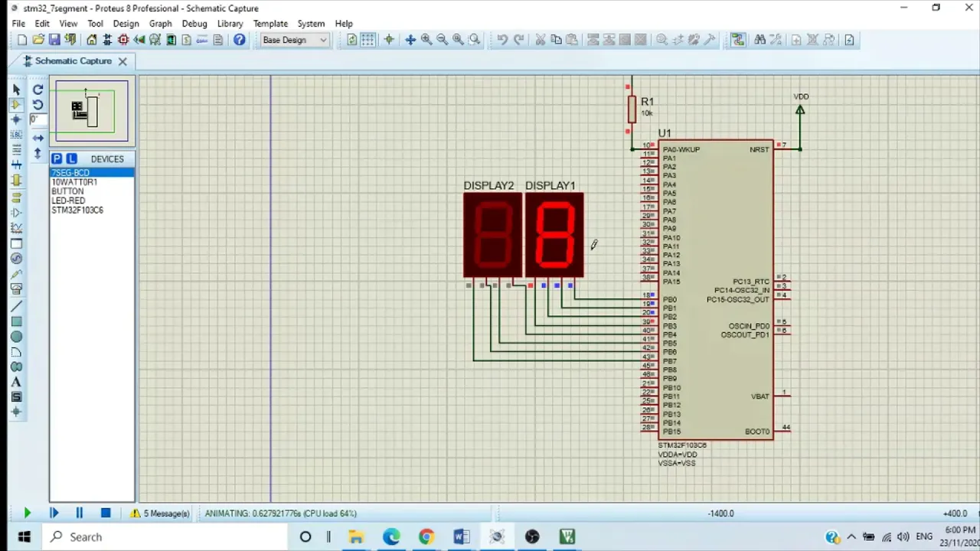Open the Design menu
The image size is (980, 551).
tap(126, 24)
